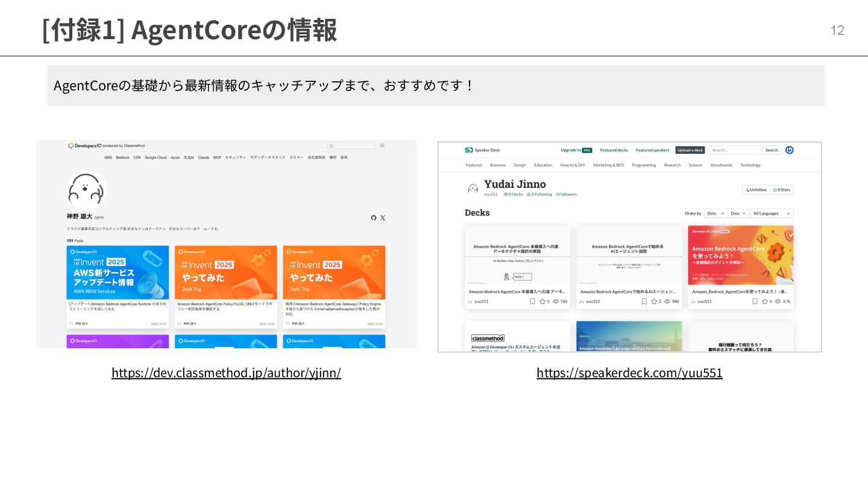The image size is (868, 488).
Task: Click the eye views icon beside 760
Action: [555, 301]
